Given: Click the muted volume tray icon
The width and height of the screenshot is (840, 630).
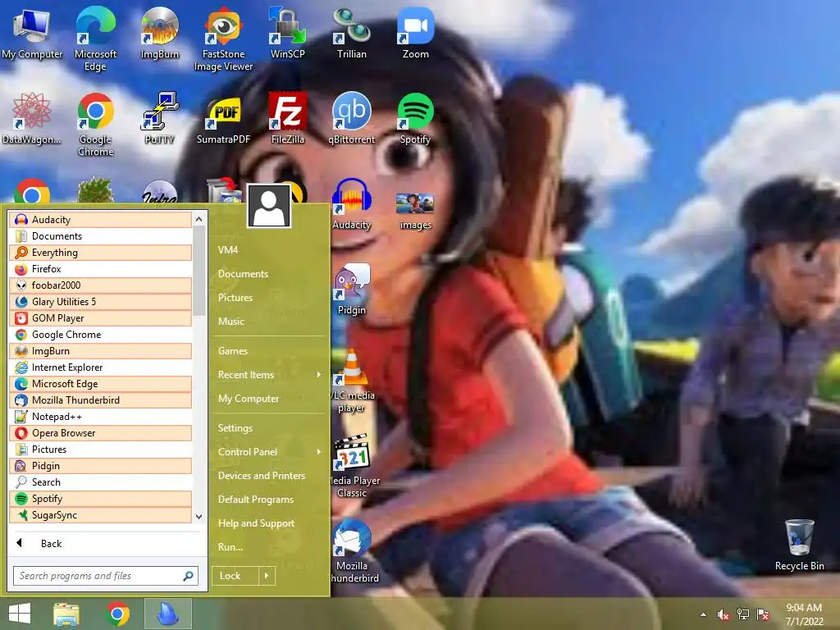Looking at the screenshot, I should 724,614.
